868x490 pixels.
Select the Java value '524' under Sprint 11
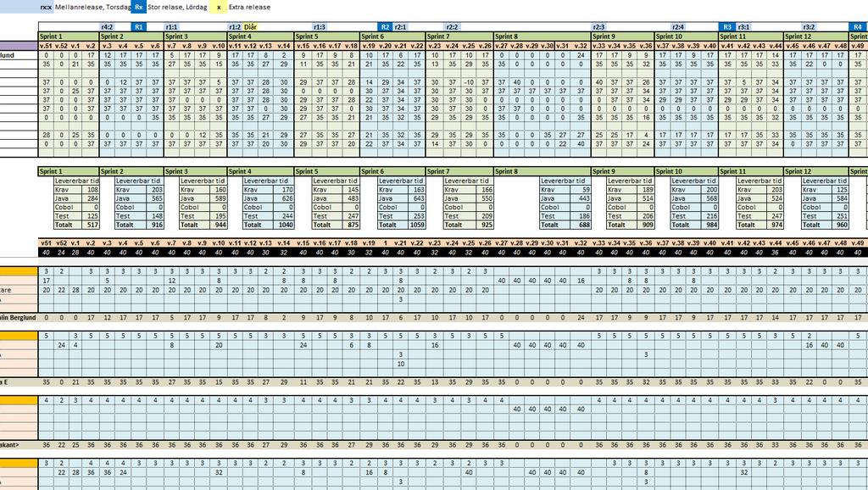(776, 198)
